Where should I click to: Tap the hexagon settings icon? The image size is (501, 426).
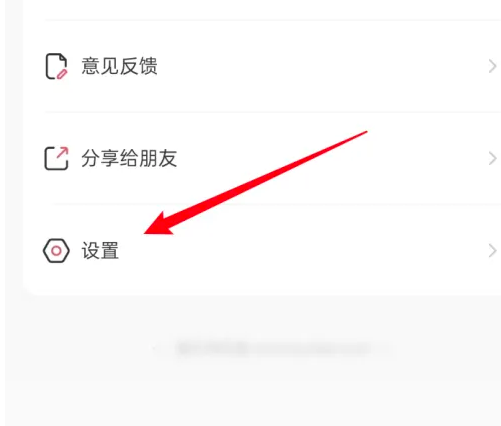56,251
